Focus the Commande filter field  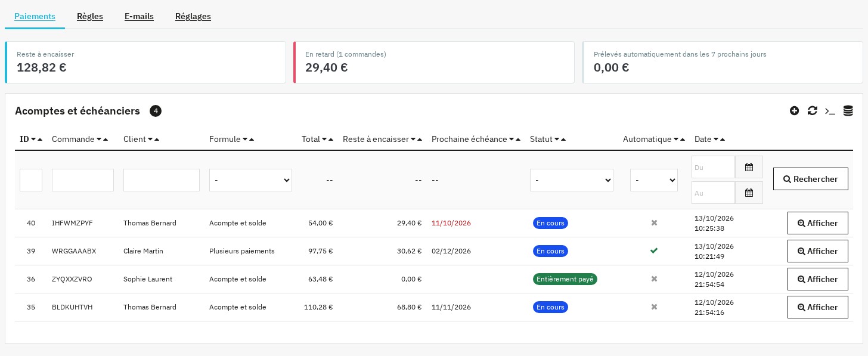[83, 180]
